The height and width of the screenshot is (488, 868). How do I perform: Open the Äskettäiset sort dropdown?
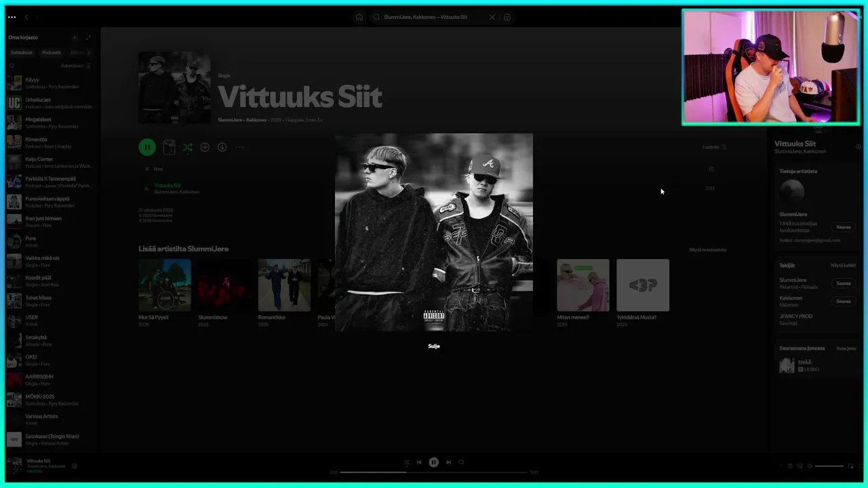pyautogui.click(x=76, y=66)
